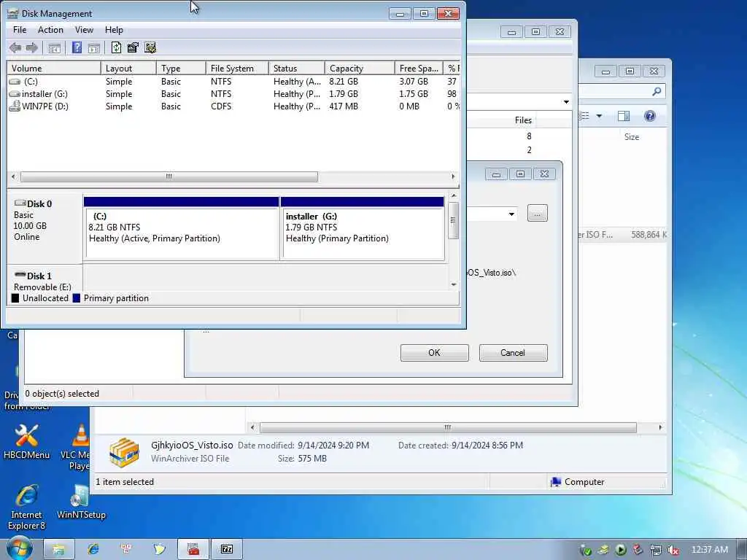747x560 pixels.
Task: Open the Properties toolbar icon
Action: (x=133, y=47)
